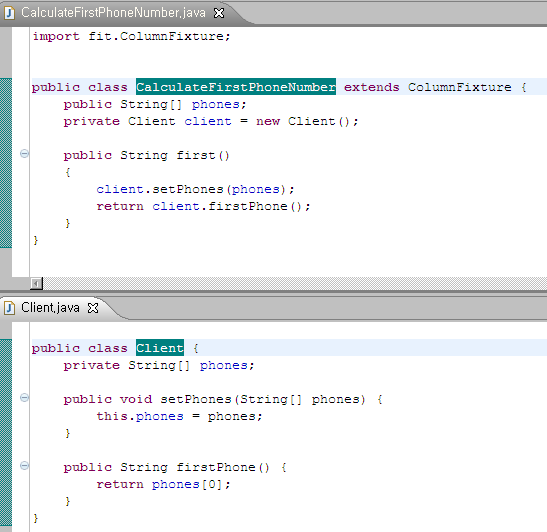Collapse the setPhones method fold marker
The width and height of the screenshot is (547, 532).
(x=24, y=397)
